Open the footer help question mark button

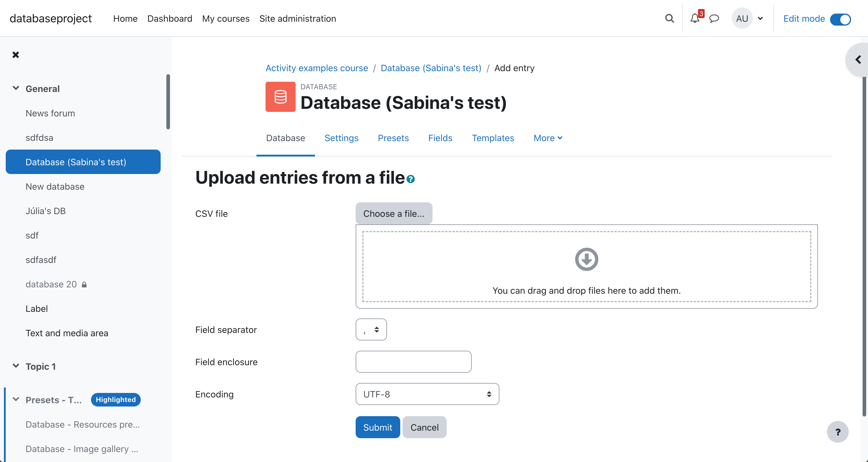pos(838,432)
